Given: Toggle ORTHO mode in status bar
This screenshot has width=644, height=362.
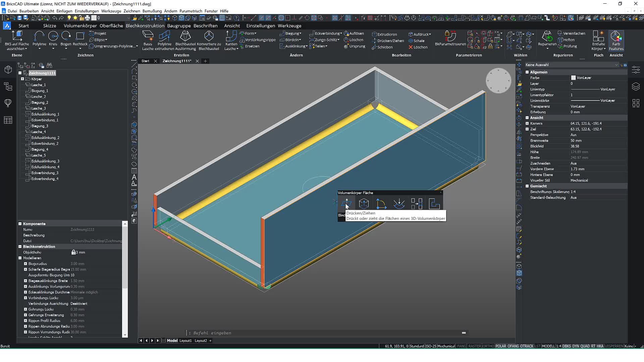Looking at the screenshot, I should click(x=488, y=346).
